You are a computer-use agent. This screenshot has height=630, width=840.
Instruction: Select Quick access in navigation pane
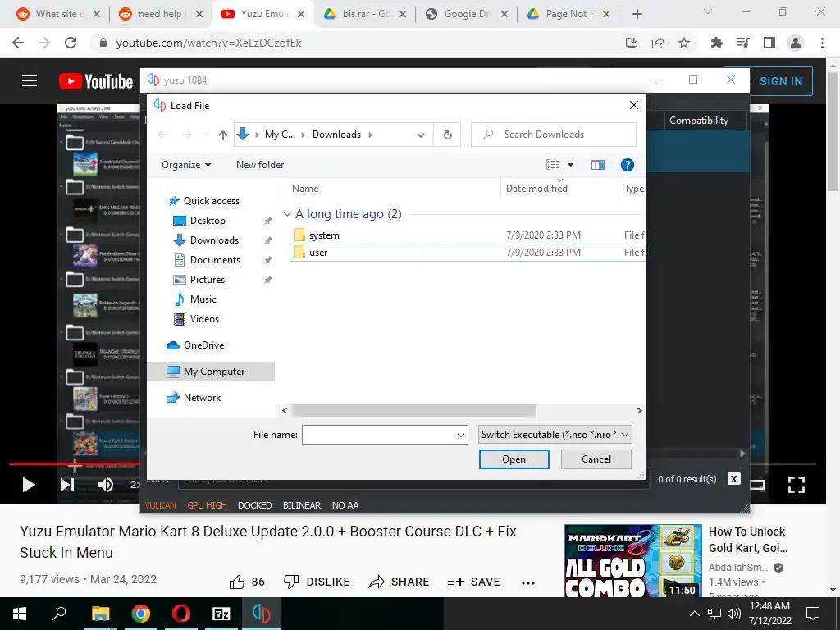point(212,201)
